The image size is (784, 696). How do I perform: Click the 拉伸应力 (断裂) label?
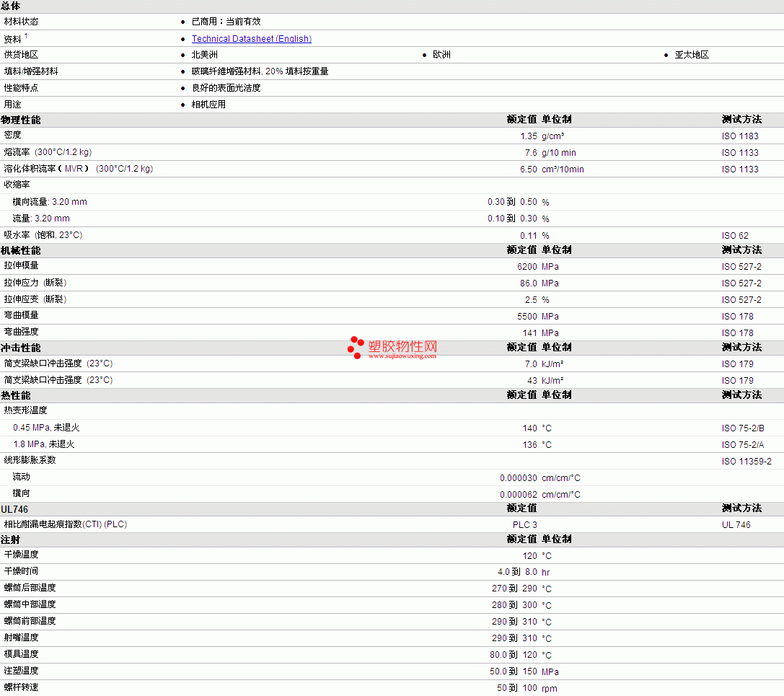[35, 283]
